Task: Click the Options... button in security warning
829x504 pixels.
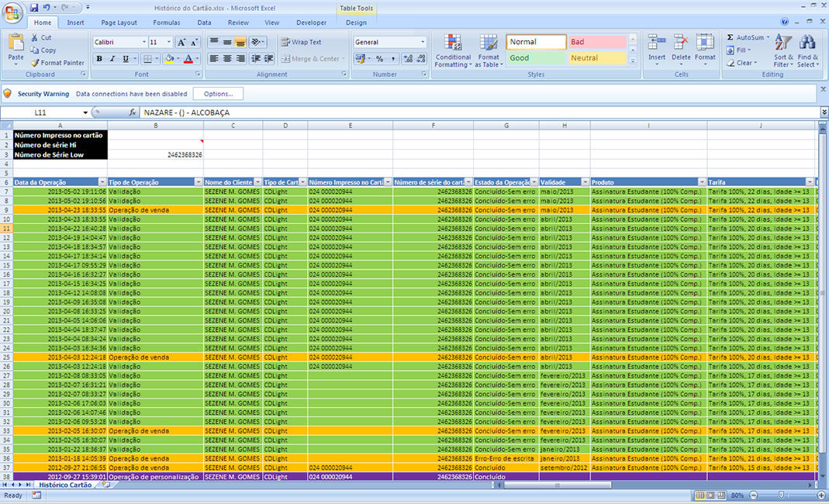Action: point(218,94)
